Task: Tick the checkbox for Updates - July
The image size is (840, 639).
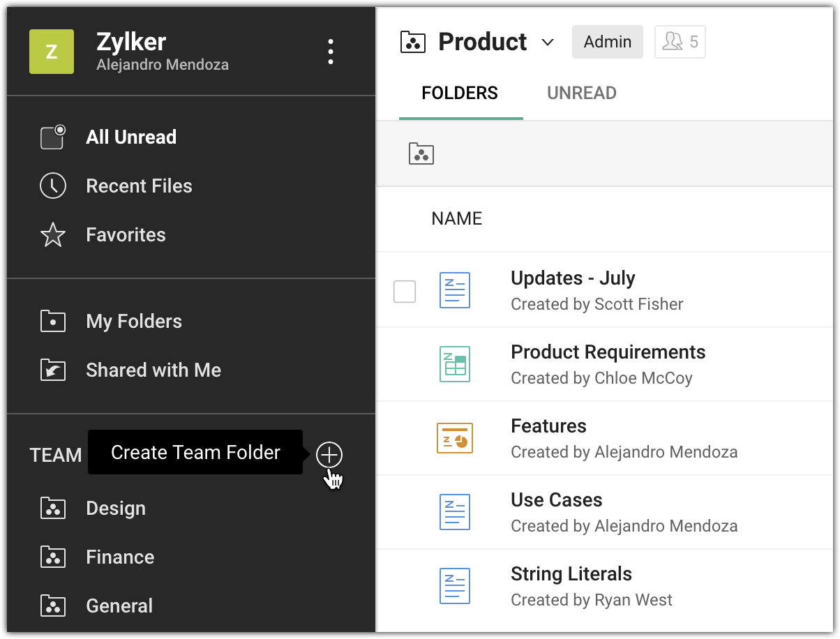Action: 405,292
